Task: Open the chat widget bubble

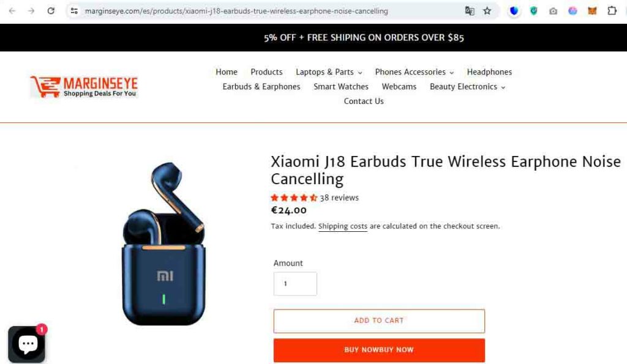Action: (x=27, y=344)
